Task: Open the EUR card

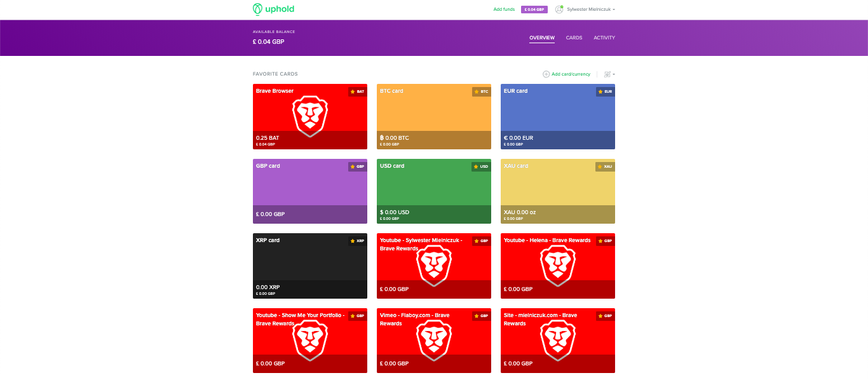Action: tap(558, 116)
